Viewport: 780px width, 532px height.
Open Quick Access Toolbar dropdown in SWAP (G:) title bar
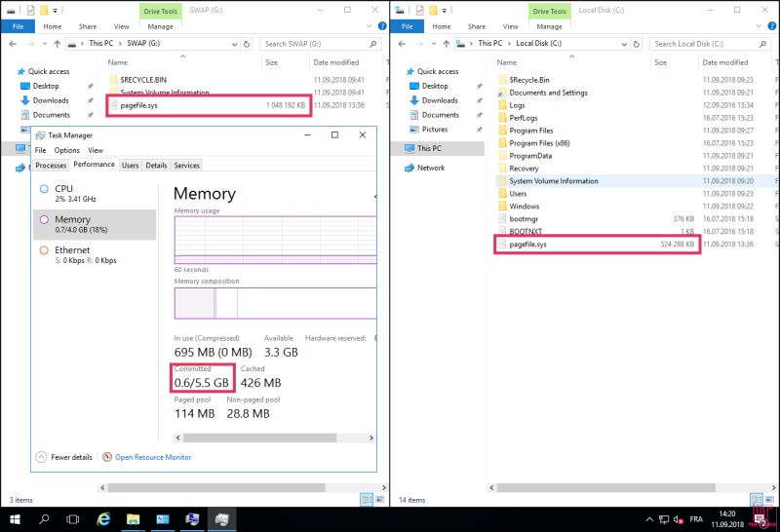(55, 11)
